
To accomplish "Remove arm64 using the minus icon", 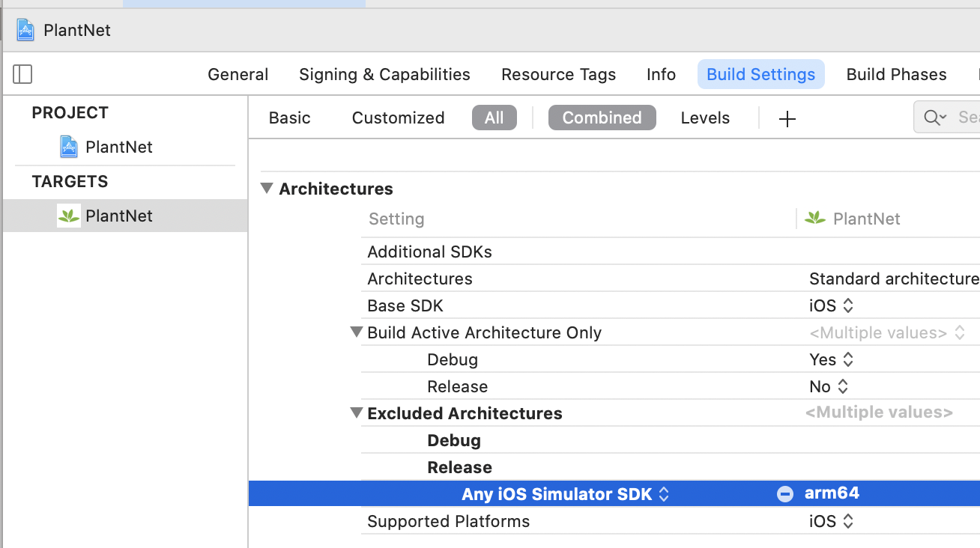I will [x=784, y=493].
